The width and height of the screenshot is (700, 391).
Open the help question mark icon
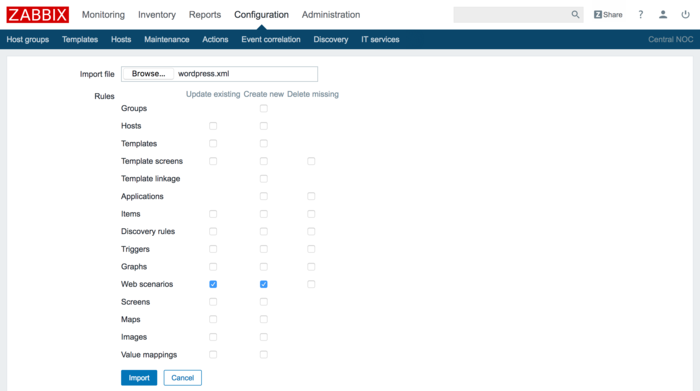point(641,15)
